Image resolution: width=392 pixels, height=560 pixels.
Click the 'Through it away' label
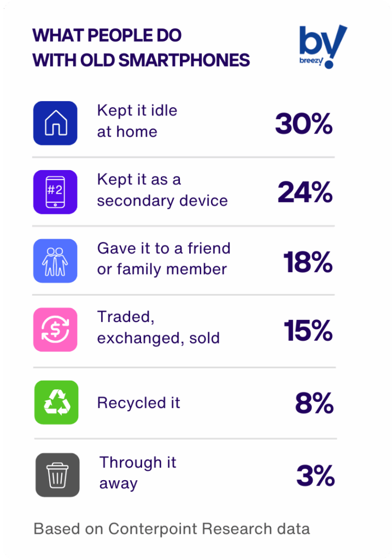pyautogui.click(x=138, y=473)
